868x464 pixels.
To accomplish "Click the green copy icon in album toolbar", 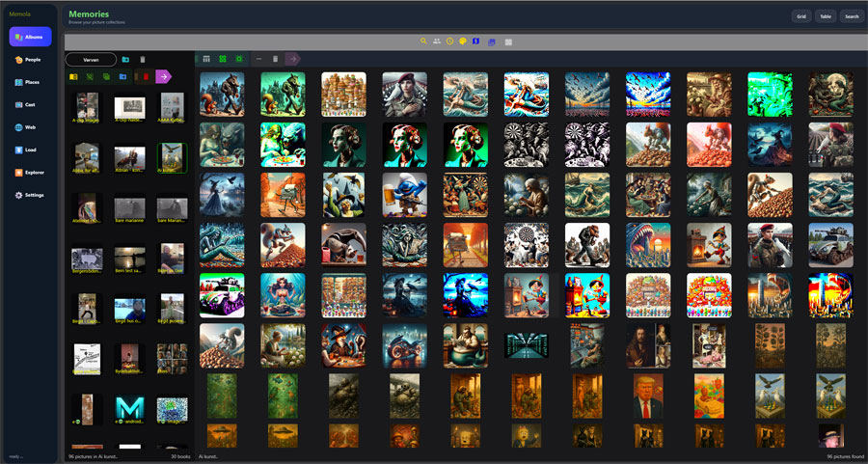I will coord(106,77).
